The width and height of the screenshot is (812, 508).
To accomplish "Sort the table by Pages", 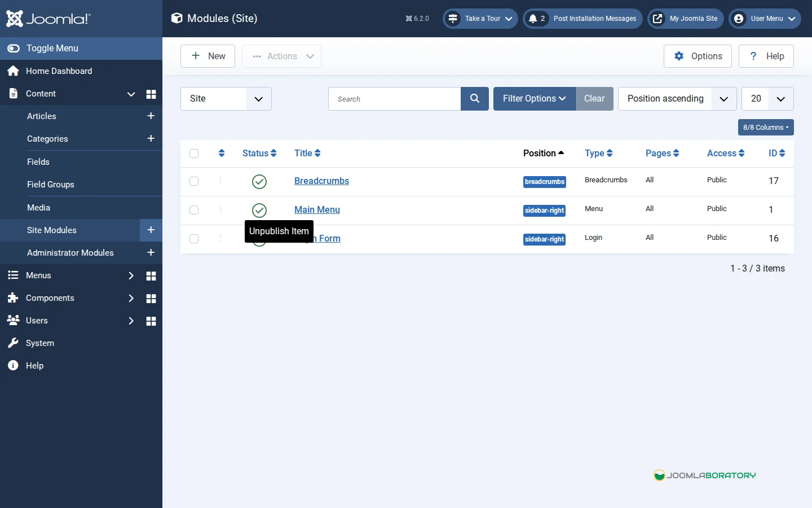I will point(663,154).
